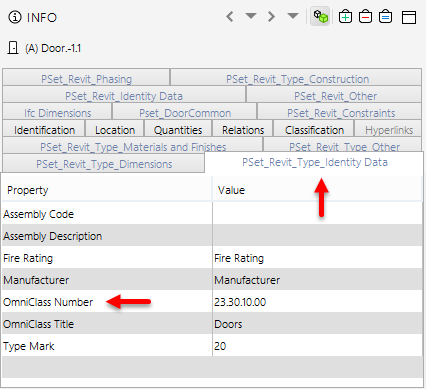Switch to PSet_Revit_Identity Data tab

coord(124,94)
